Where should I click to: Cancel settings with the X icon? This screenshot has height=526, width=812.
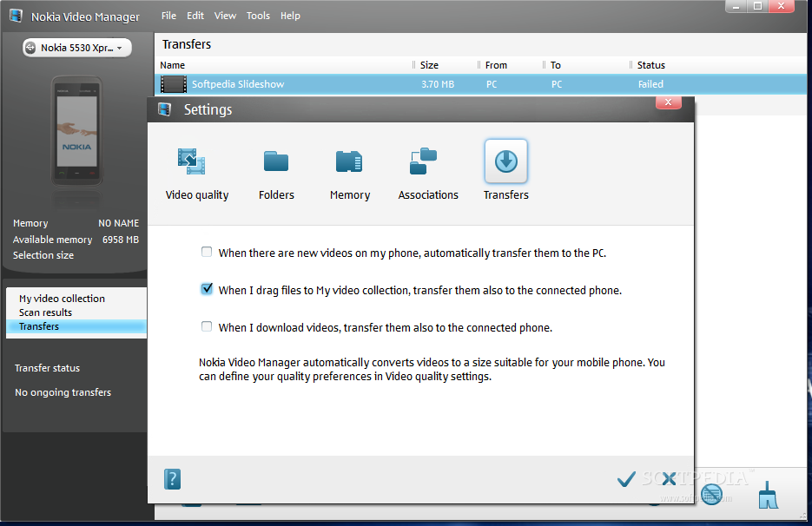(x=669, y=479)
